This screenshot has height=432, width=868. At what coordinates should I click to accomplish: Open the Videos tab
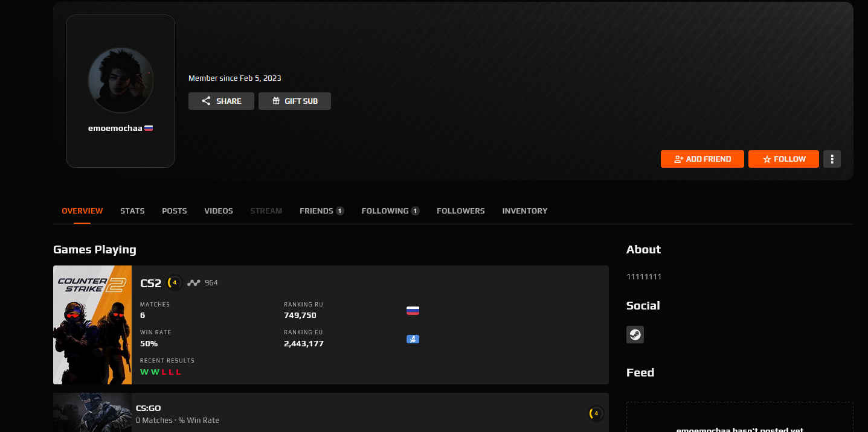[219, 211]
